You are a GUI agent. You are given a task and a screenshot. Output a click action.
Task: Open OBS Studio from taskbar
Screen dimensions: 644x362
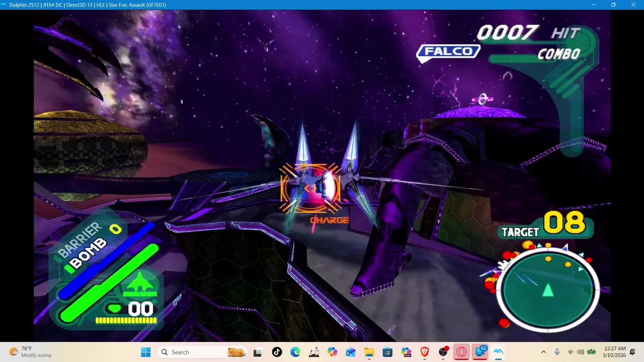443,352
